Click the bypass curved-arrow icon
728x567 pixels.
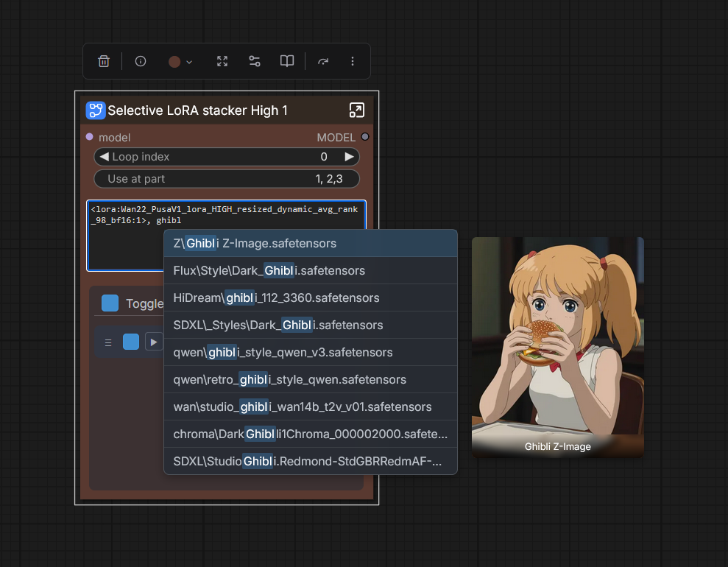[323, 61]
